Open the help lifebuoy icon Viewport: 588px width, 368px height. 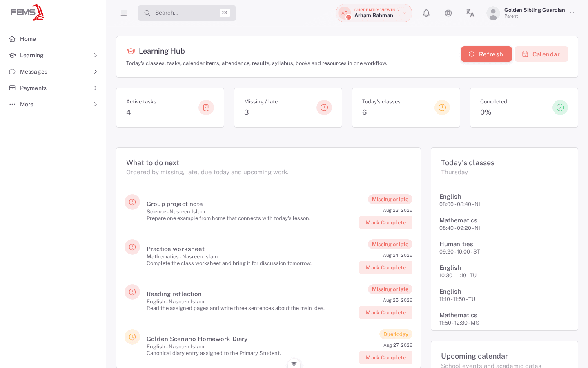pyautogui.click(x=448, y=13)
